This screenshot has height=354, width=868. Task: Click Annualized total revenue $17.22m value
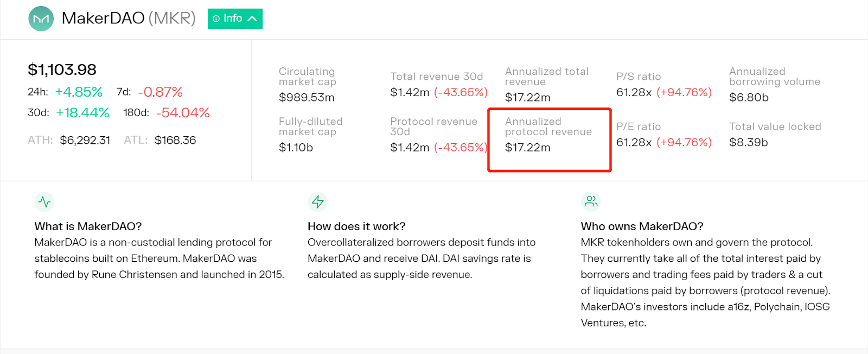pyautogui.click(x=528, y=98)
